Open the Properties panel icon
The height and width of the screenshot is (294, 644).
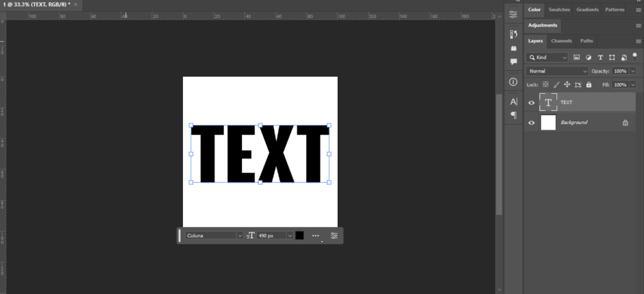pos(514,14)
